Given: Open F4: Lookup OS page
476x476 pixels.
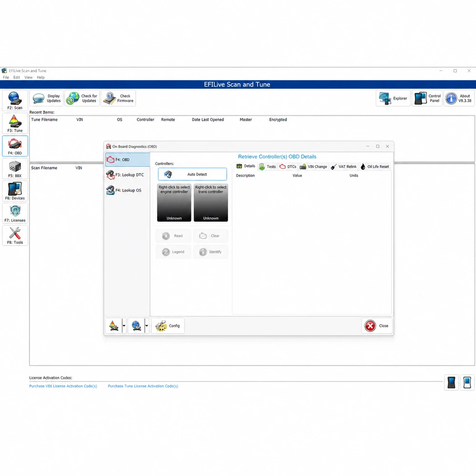Looking at the screenshot, I should [128, 190].
